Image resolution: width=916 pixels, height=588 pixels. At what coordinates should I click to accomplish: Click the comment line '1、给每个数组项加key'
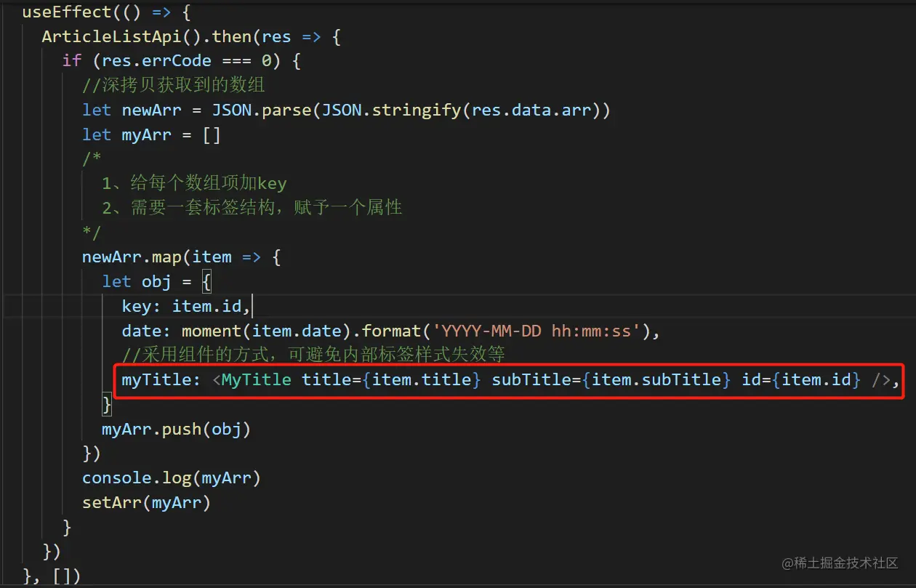[x=194, y=184]
